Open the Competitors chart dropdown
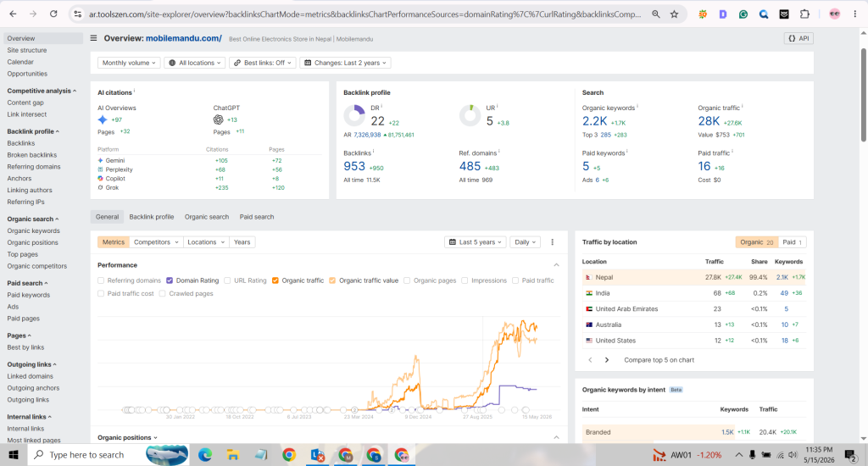 (156, 241)
